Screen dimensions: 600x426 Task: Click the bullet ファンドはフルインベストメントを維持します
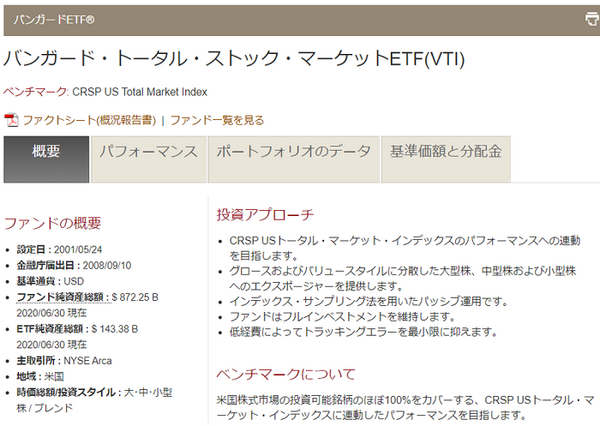pyautogui.click(x=342, y=317)
